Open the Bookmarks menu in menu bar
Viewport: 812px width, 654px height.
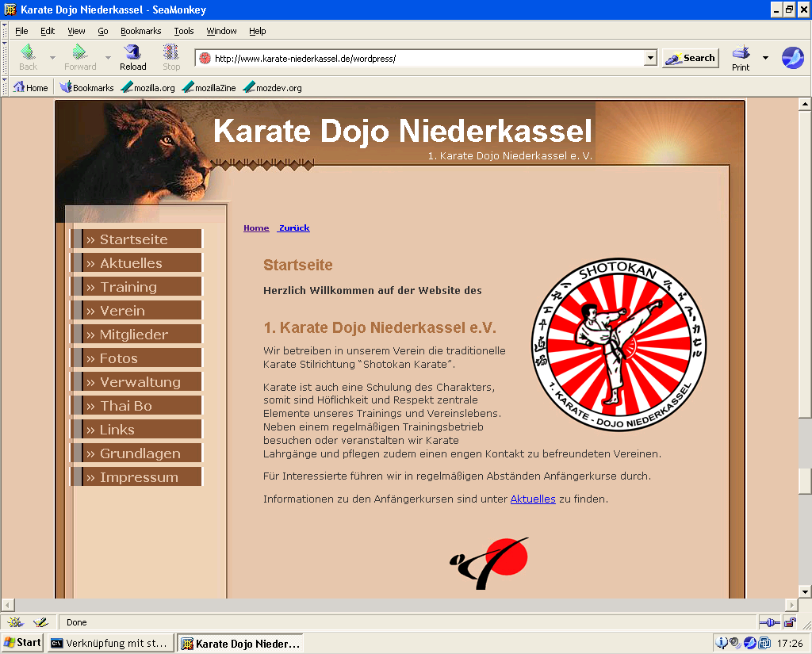pos(140,31)
